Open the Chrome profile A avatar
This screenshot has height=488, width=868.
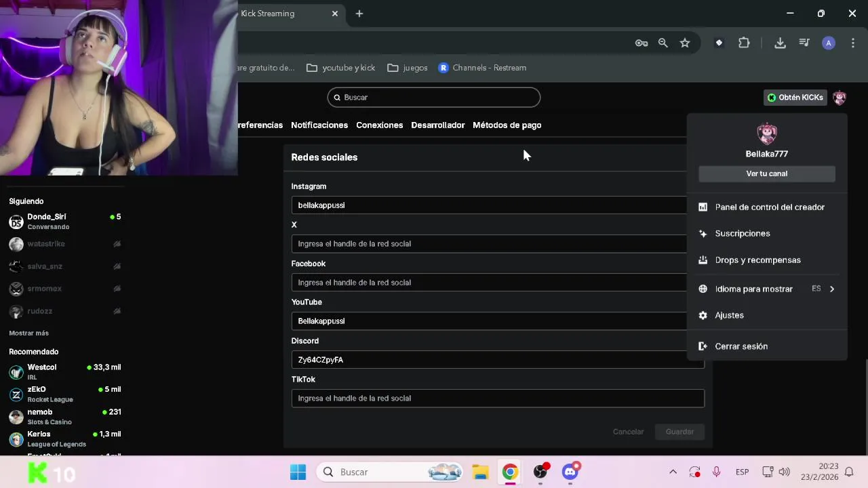[x=829, y=43]
